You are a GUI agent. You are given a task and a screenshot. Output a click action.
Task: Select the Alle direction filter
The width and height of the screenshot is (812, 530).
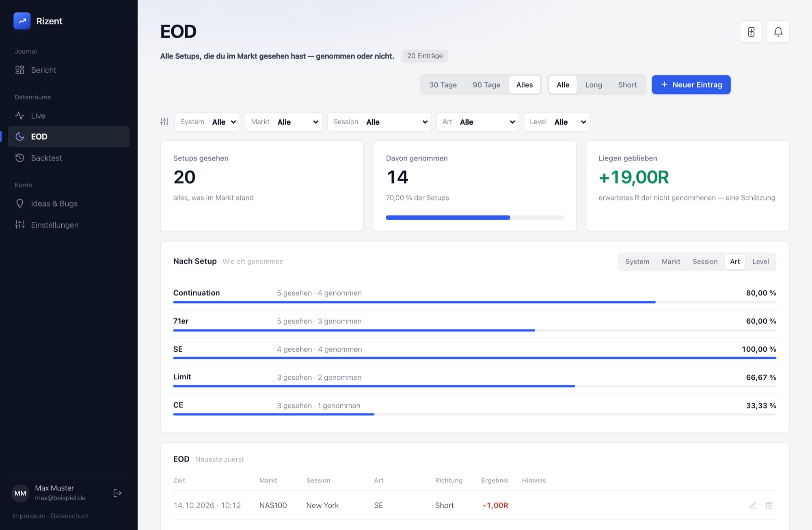click(x=563, y=85)
